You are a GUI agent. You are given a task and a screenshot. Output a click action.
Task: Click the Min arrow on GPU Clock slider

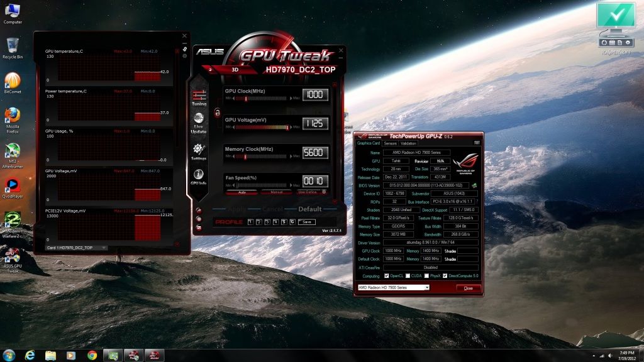pos(234,99)
